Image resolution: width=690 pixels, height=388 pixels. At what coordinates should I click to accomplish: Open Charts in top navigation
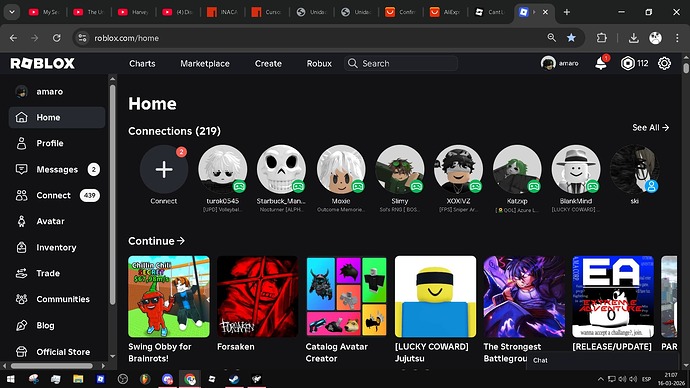[142, 63]
